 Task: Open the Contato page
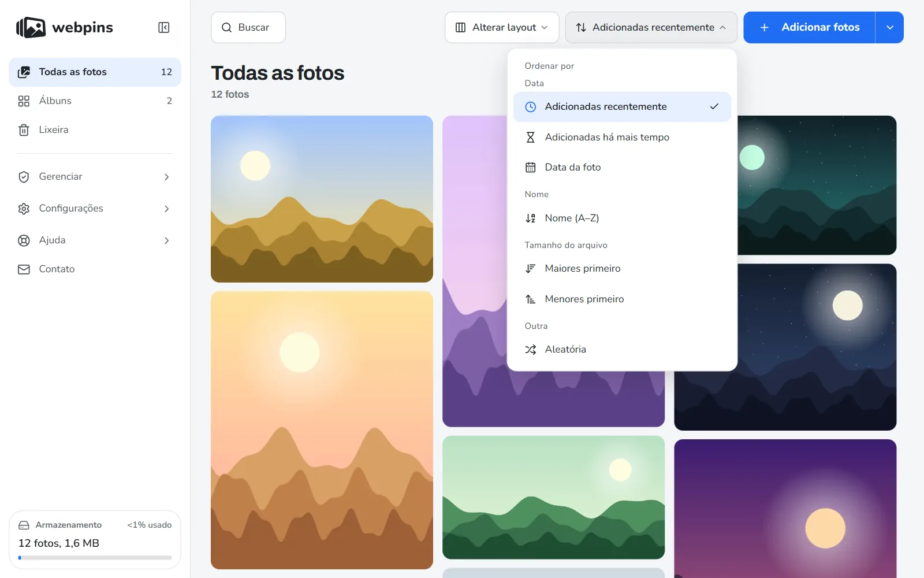coord(95,269)
